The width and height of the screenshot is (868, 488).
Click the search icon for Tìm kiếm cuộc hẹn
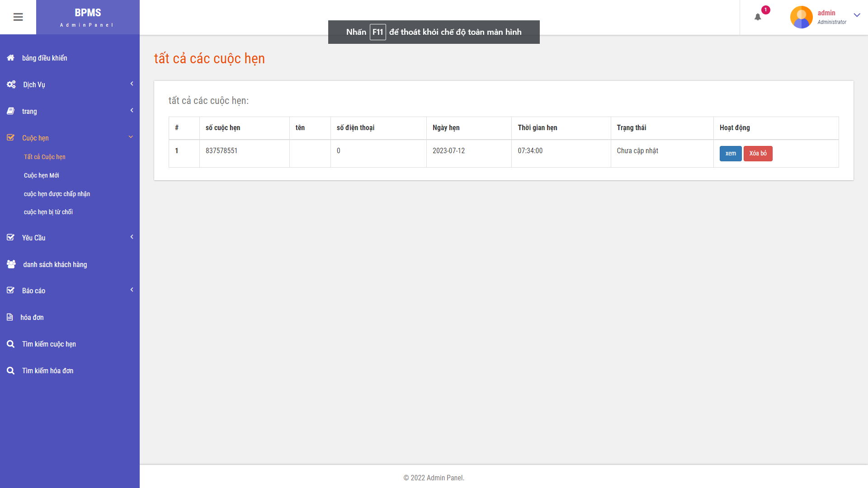pos(11,344)
